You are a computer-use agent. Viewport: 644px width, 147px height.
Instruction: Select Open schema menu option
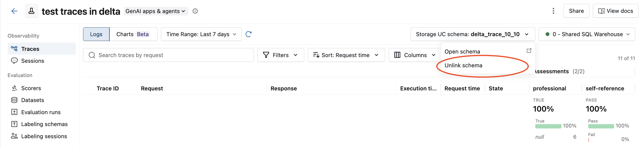[462, 52]
